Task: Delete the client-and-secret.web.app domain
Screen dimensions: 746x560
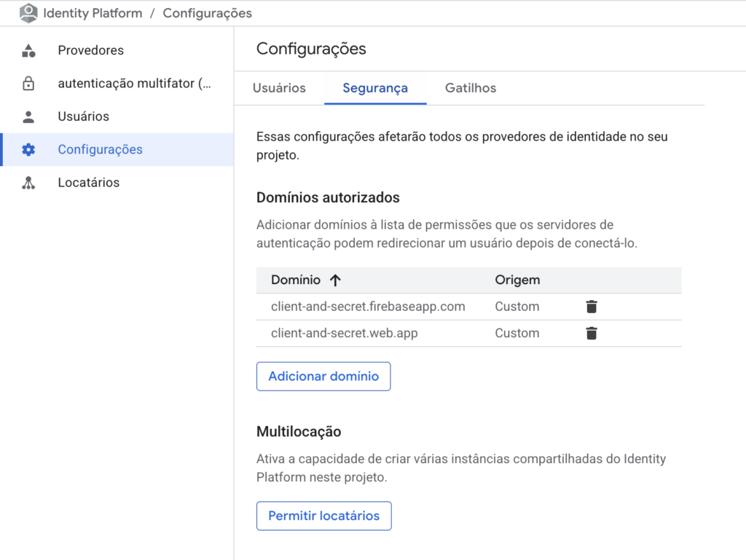Action: pos(592,334)
